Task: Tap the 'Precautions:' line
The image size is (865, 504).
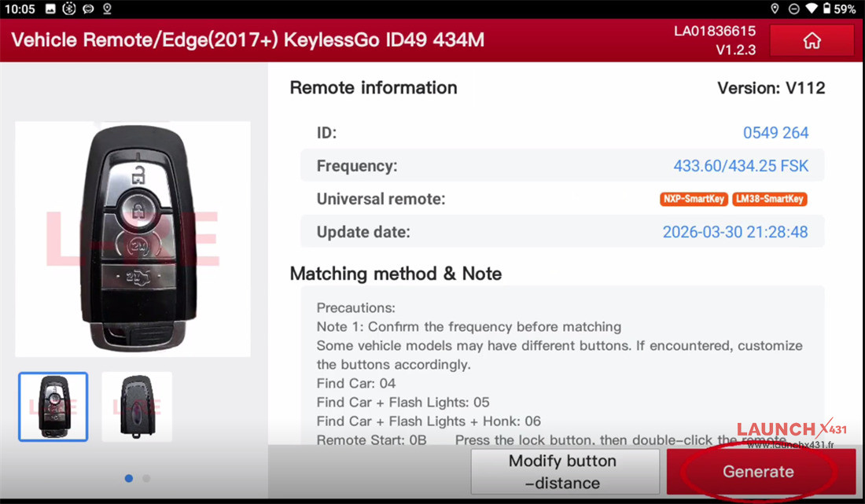Action: (x=355, y=307)
